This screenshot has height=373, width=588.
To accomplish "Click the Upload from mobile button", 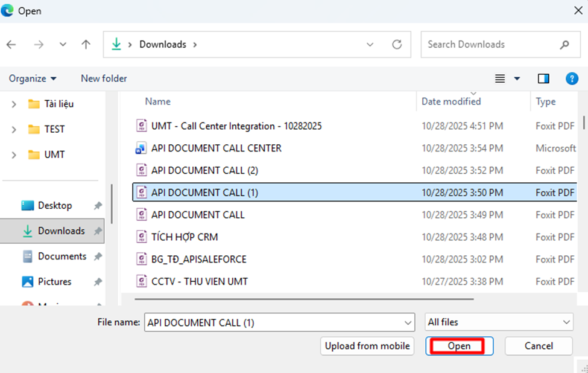I will coord(367,346).
